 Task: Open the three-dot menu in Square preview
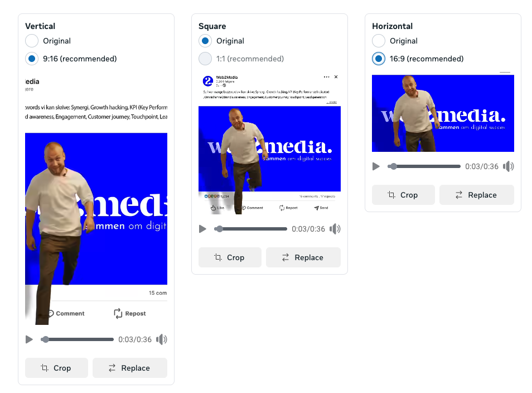[x=326, y=77]
